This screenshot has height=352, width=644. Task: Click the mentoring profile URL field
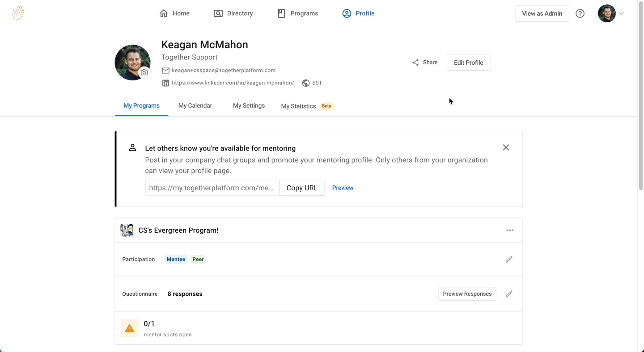coord(212,188)
